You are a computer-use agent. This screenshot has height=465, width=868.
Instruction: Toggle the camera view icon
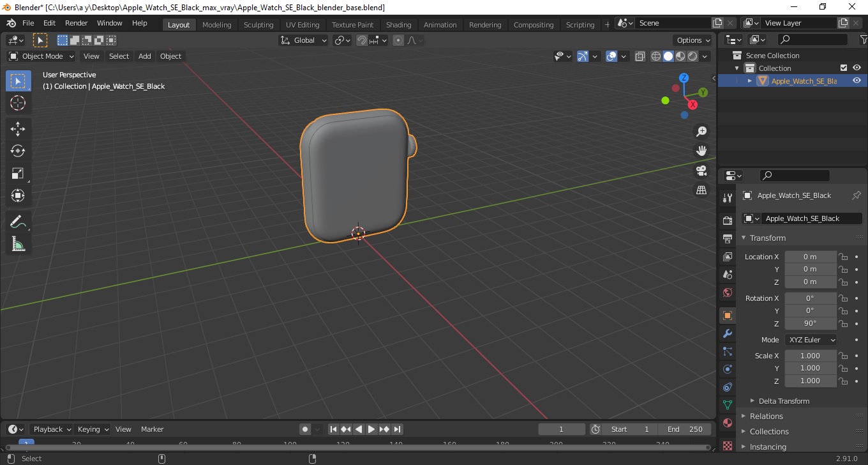(701, 171)
